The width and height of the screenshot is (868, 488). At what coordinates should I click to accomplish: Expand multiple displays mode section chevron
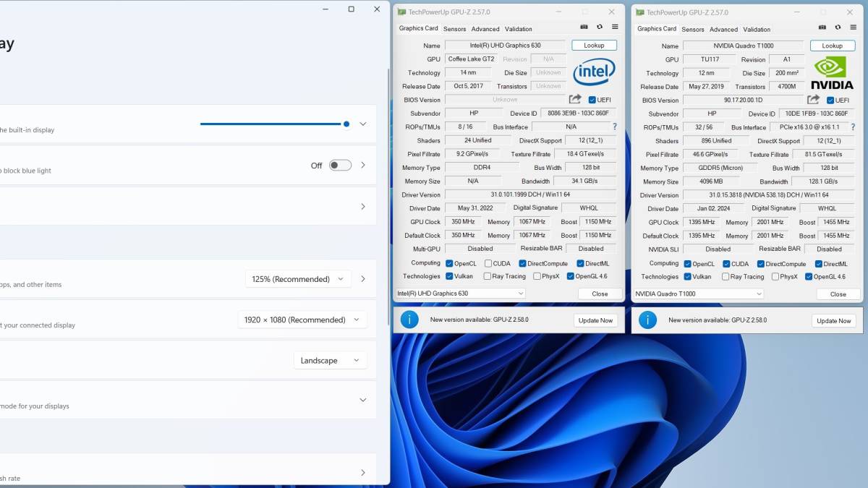(363, 399)
